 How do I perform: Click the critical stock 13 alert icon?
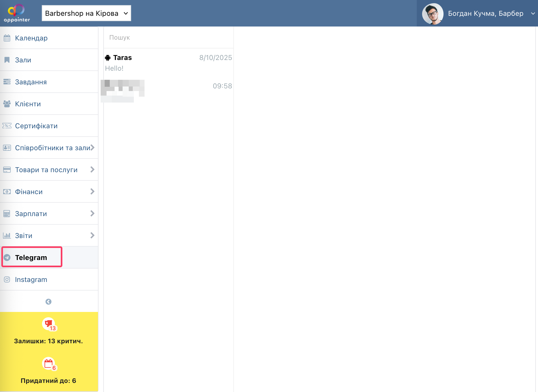(49, 324)
